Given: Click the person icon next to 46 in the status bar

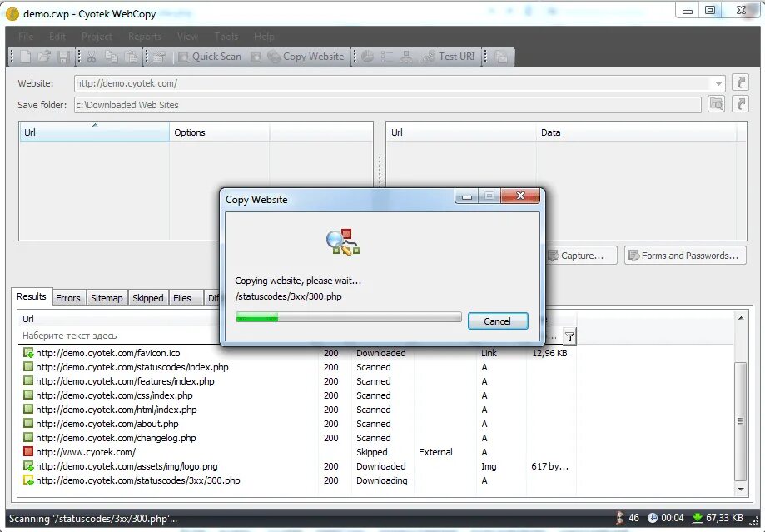Looking at the screenshot, I should coord(619,518).
